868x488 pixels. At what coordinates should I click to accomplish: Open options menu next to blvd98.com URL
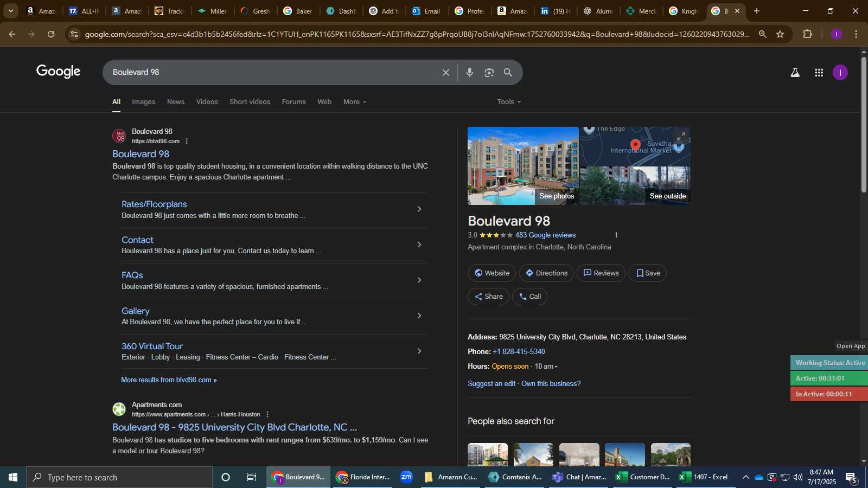coord(187,141)
